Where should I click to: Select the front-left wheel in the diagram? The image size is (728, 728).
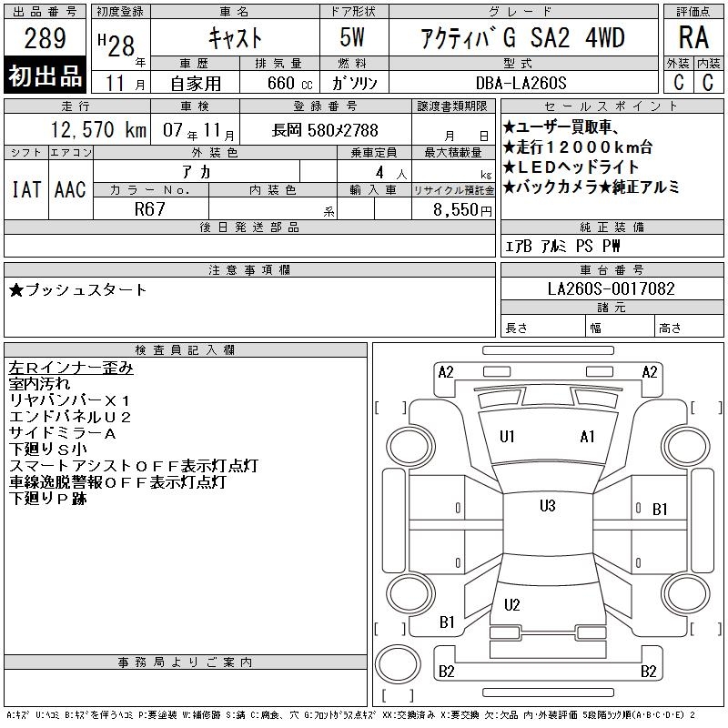(410, 447)
